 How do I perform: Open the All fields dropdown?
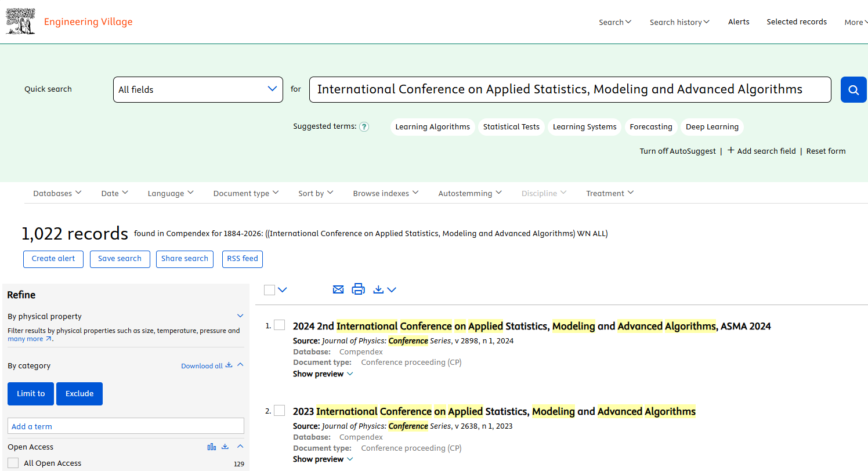198,90
